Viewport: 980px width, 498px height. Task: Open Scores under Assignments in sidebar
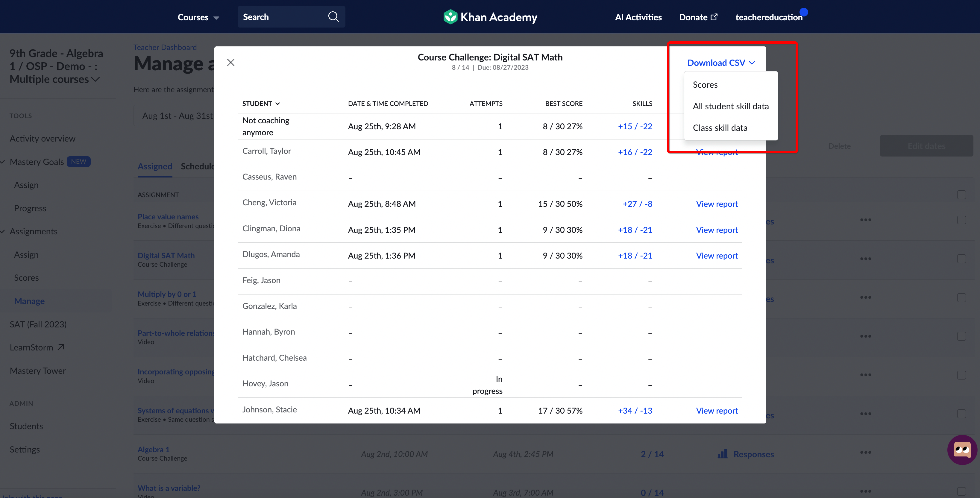coord(26,278)
